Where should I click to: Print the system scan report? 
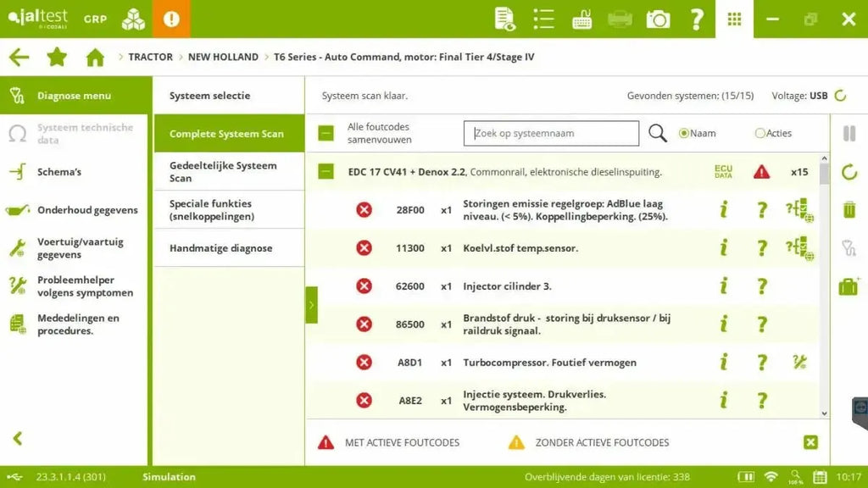coord(621,17)
